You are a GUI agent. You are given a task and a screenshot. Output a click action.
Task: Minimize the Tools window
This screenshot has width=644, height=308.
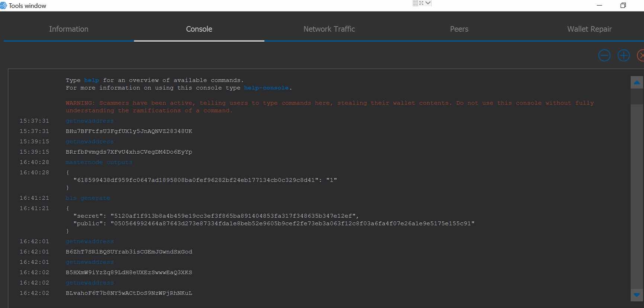click(599, 5)
